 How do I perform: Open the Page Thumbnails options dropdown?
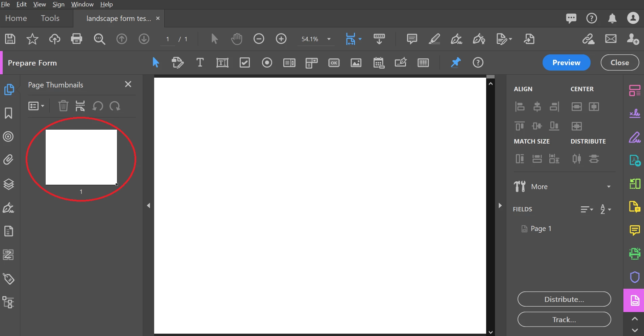tap(36, 106)
